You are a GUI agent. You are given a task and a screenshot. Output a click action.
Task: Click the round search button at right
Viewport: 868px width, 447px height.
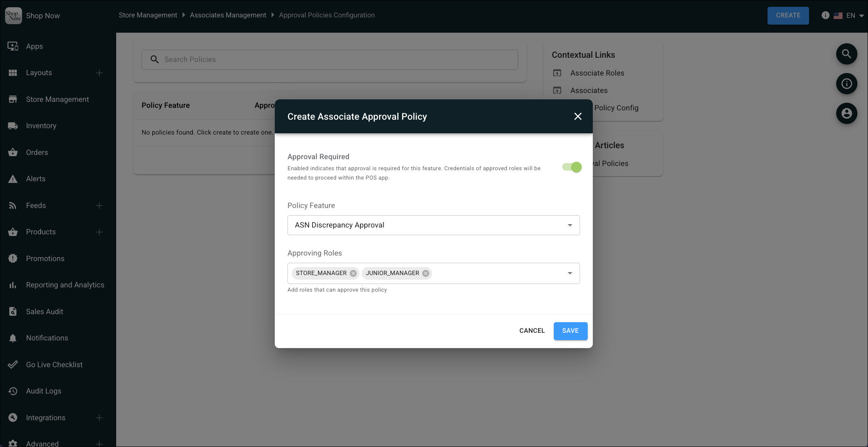coord(846,54)
